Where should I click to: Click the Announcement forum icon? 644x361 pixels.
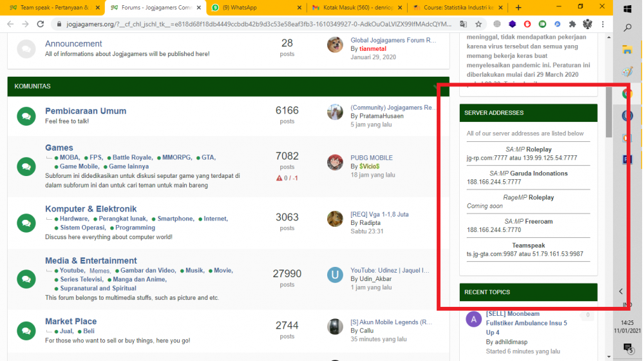pyautogui.click(x=26, y=49)
